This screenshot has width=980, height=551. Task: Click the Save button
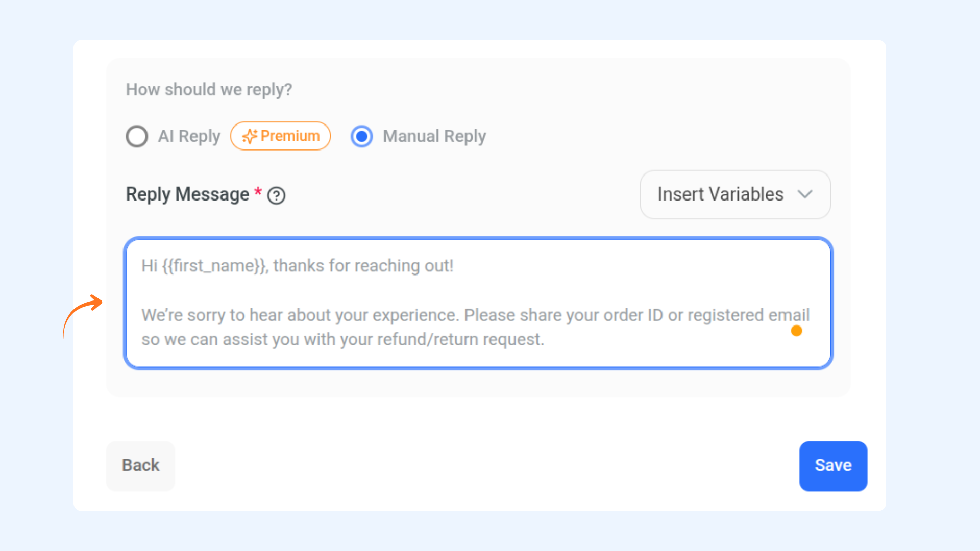[833, 466]
